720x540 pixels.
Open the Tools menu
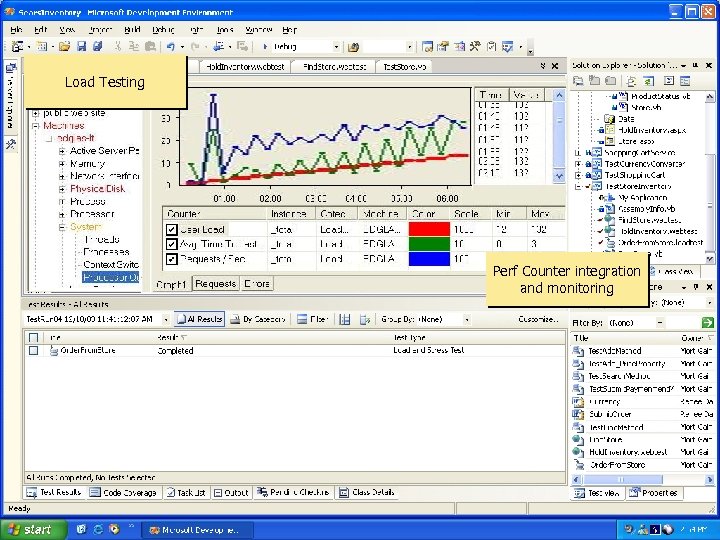[225, 30]
